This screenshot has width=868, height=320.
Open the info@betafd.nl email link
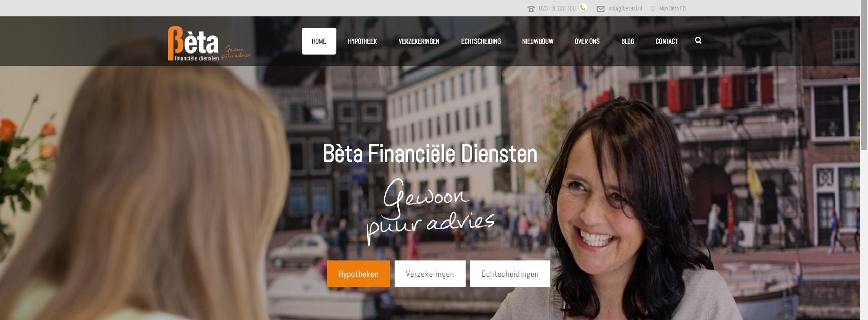click(625, 8)
